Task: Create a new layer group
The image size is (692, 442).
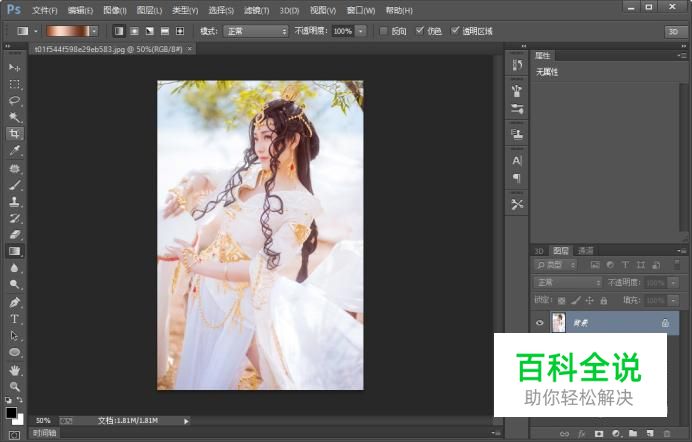Action: coord(633,434)
